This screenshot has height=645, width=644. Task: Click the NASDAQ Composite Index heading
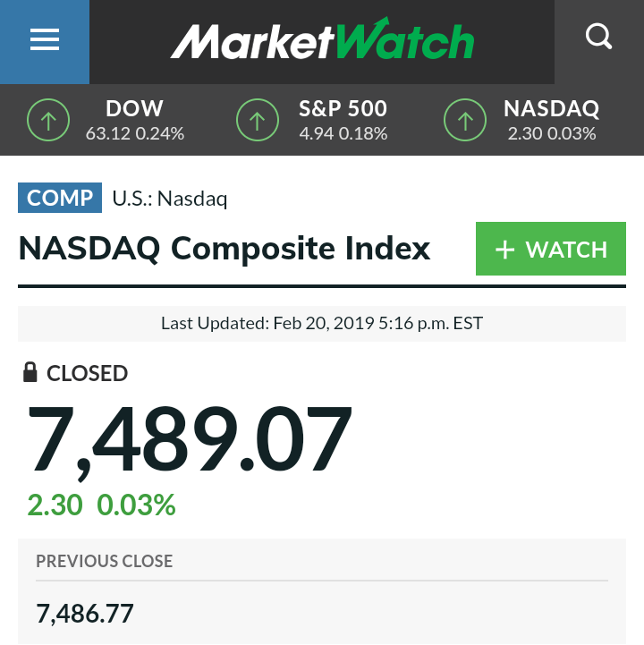click(225, 249)
